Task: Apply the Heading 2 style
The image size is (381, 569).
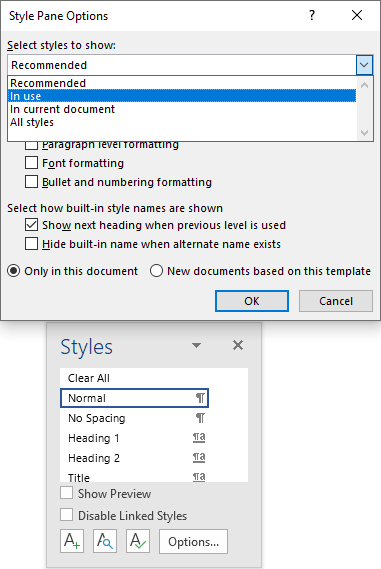Action: tap(134, 458)
